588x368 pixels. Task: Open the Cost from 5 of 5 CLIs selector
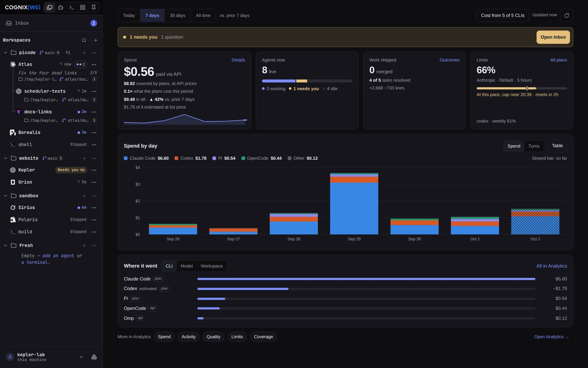[x=502, y=16]
